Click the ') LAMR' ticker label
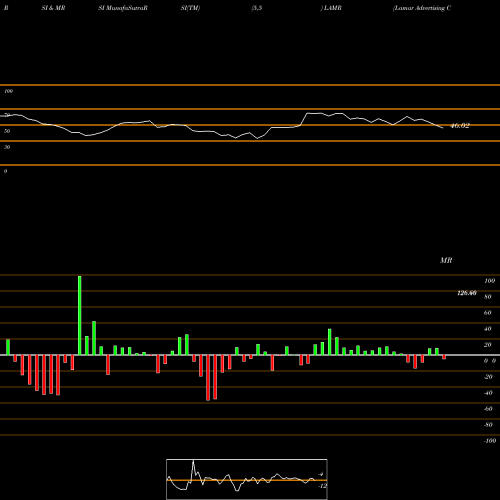500x500 pixels. [331, 8]
